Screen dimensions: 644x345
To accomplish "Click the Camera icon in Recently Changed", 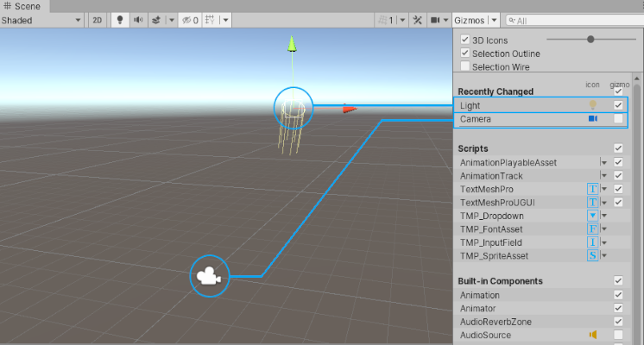I will click(x=593, y=119).
